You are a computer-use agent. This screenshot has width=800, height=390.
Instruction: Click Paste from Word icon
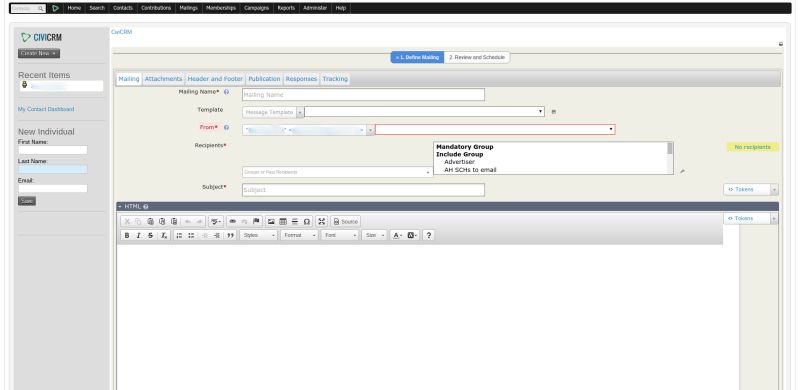point(174,222)
